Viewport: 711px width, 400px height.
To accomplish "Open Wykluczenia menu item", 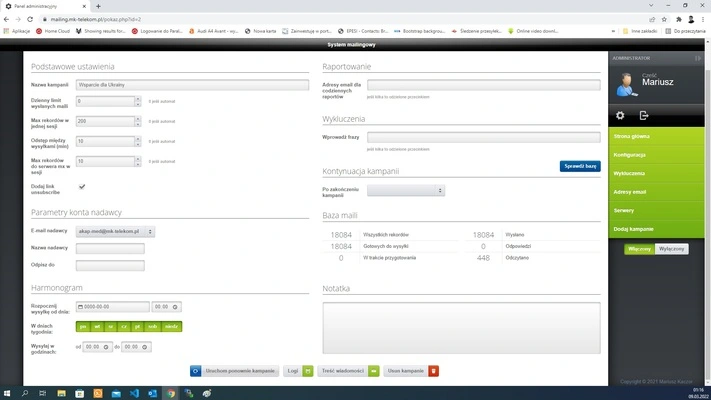I will pos(657,173).
